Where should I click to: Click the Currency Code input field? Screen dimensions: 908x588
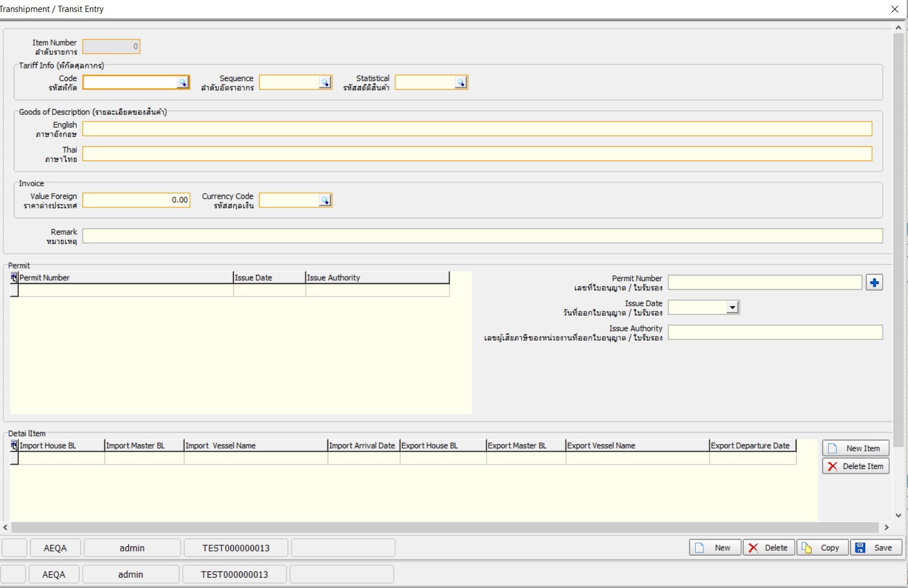tap(289, 201)
